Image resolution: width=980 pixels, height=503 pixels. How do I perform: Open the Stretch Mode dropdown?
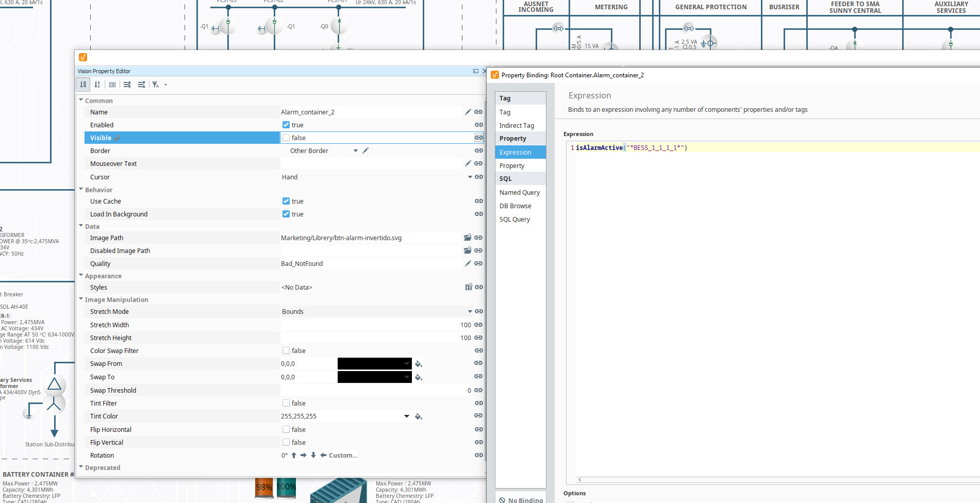click(470, 311)
